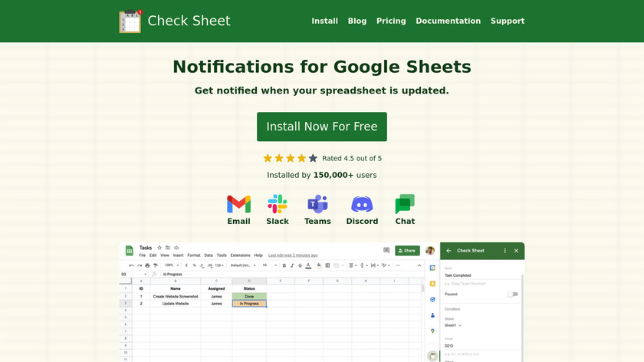
Task: Open the File menu in Sheets
Action: [142, 255]
